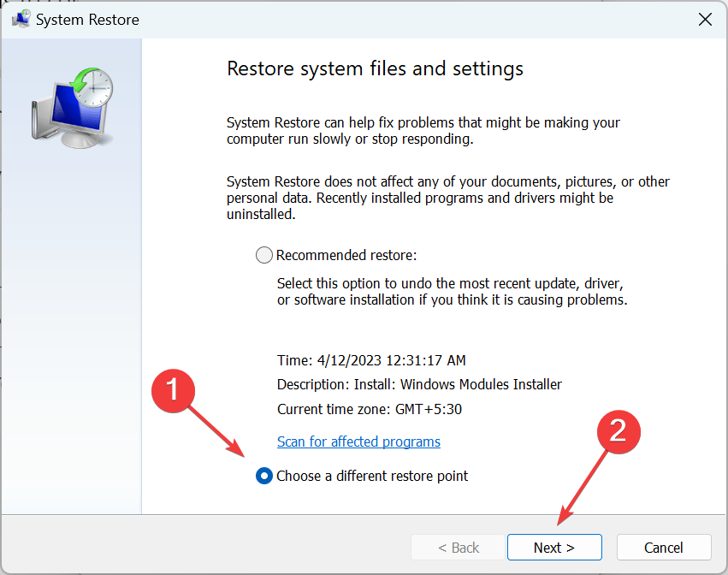Click the red annotation circle labeled 1
Screen dimensions: 728x575
tap(174, 390)
